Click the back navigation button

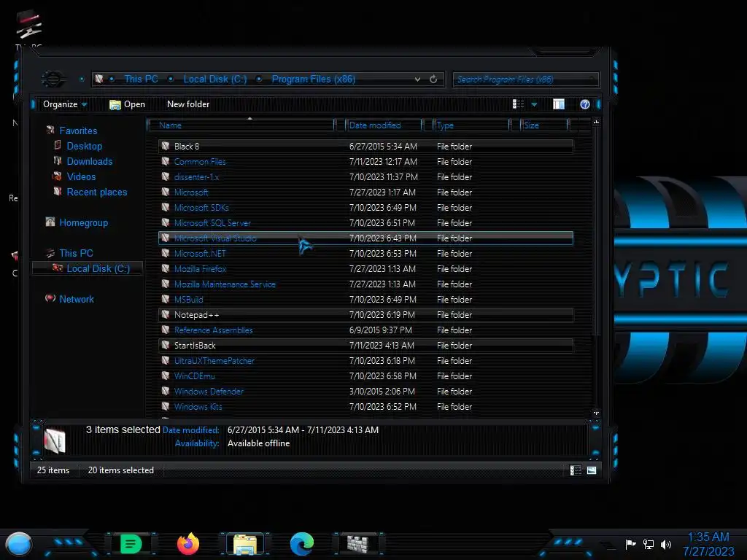[52, 79]
